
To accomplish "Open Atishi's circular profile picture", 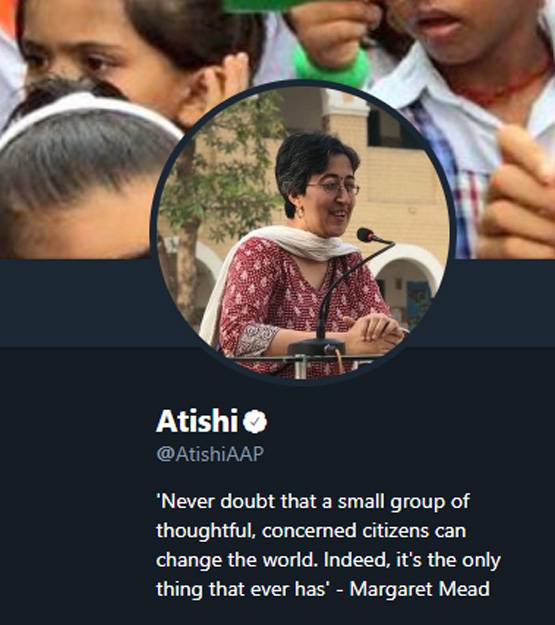I will [303, 231].
